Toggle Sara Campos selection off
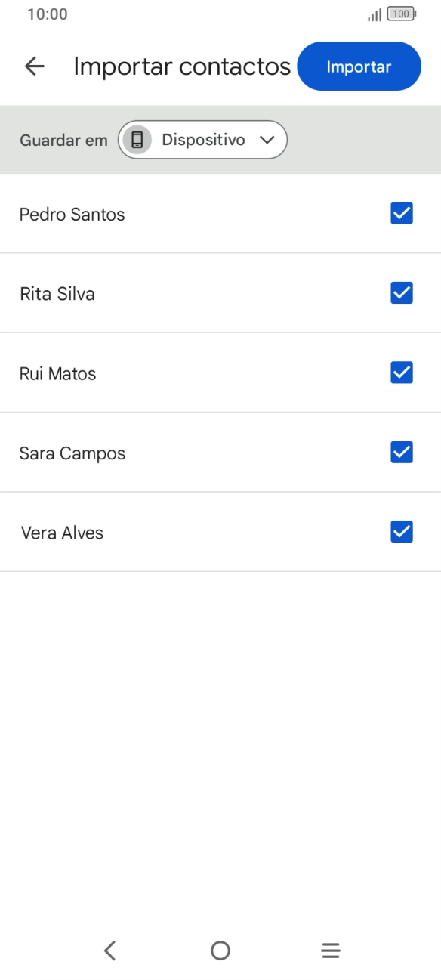 point(401,452)
